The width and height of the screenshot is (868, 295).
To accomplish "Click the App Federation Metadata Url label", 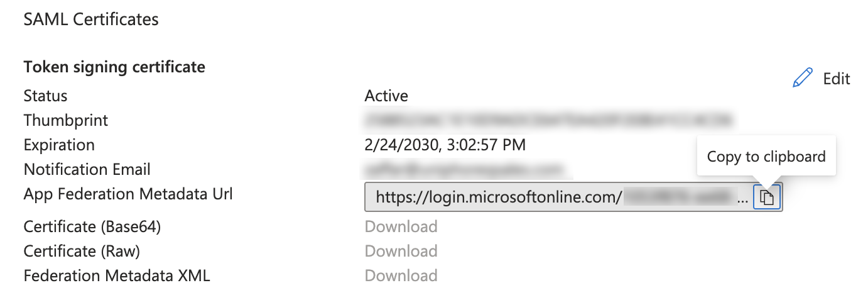I will coord(128,194).
